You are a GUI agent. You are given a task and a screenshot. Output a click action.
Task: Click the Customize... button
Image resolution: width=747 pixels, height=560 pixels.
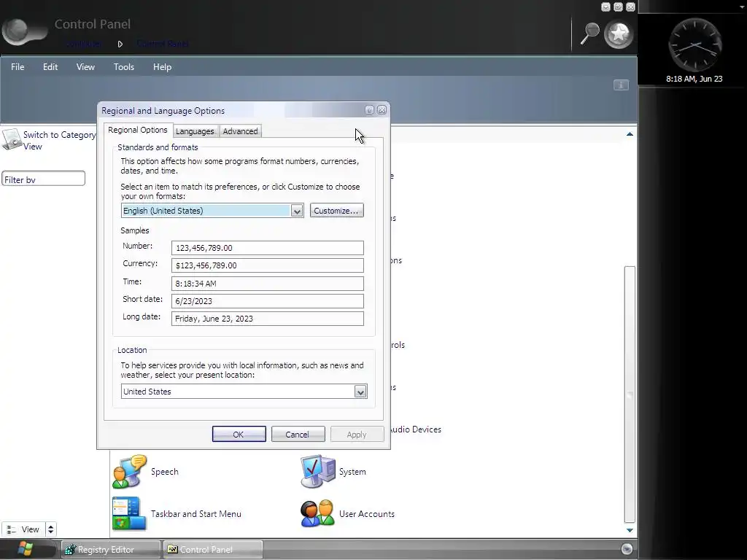(x=336, y=211)
